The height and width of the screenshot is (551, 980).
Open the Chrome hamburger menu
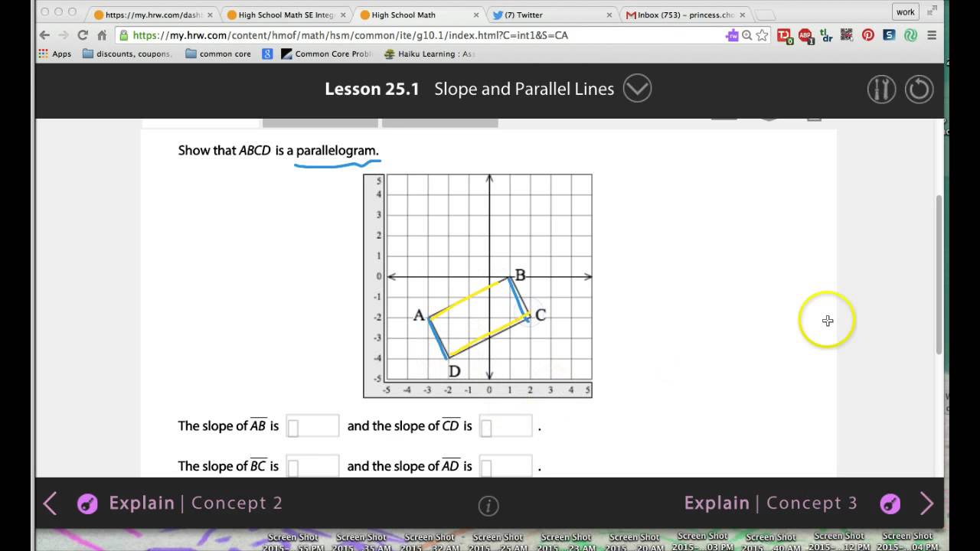(932, 35)
